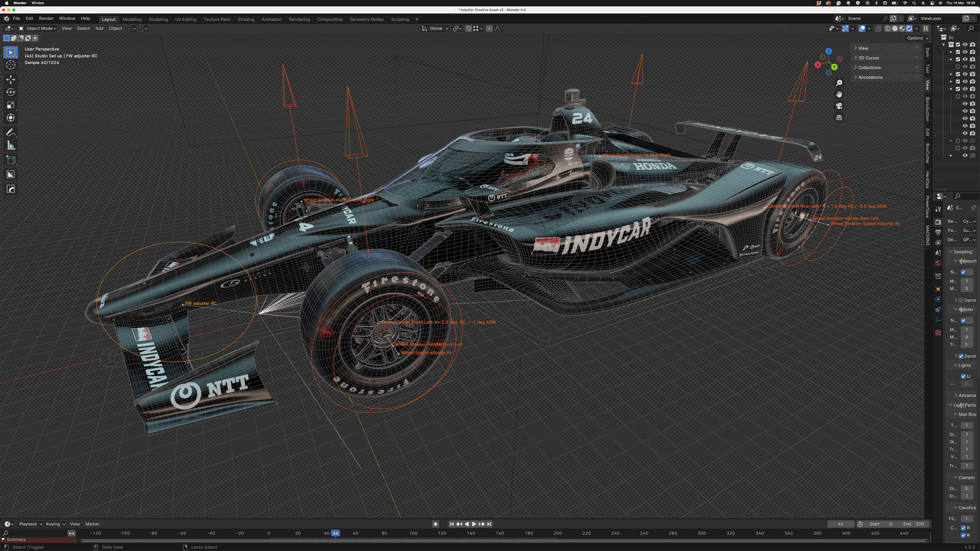
Task: Expand the Annotations panel
Action: click(887, 78)
